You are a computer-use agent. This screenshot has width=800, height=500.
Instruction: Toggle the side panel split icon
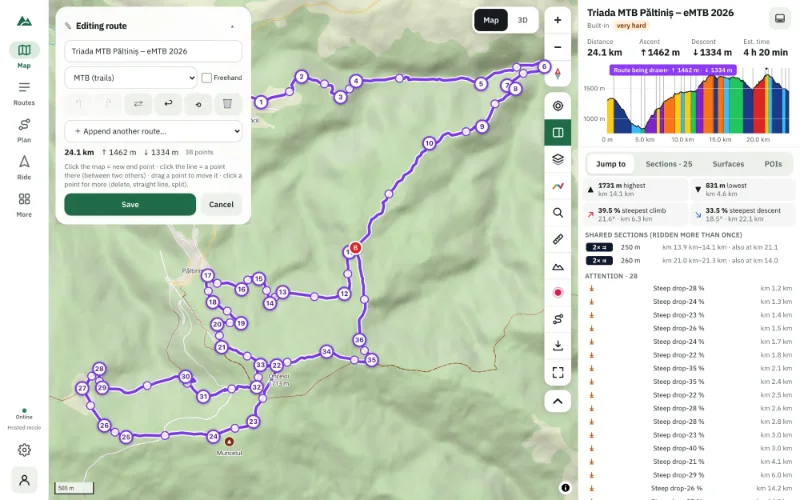(x=558, y=133)
